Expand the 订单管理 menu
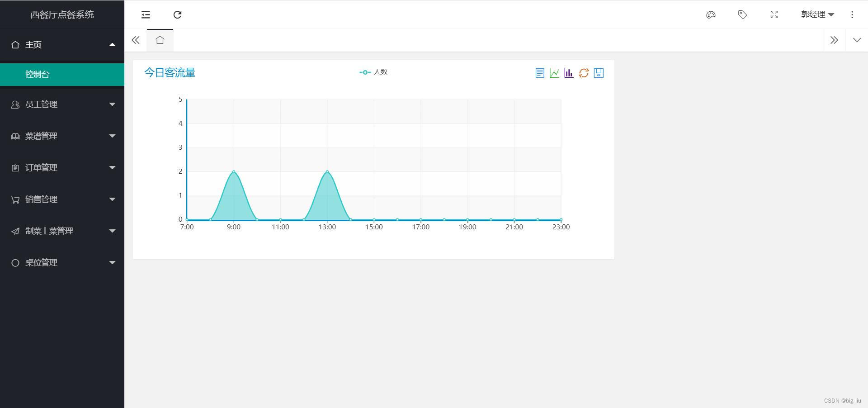Screen dimensions: 868x408 (62, 168)
